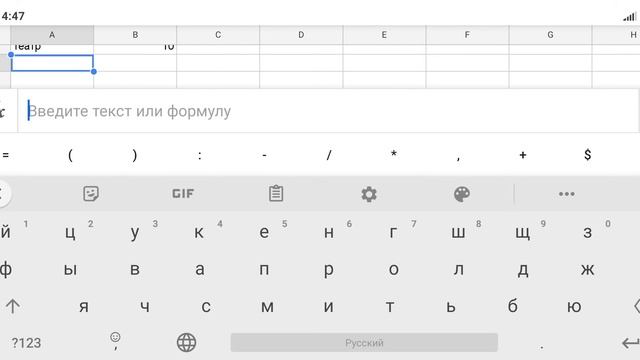Tap the о key
The image size is (640, 360).
coord(393,269)
